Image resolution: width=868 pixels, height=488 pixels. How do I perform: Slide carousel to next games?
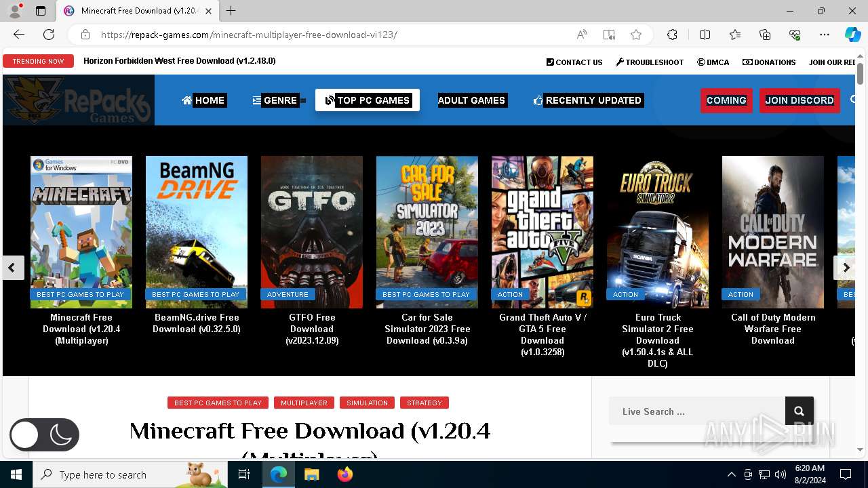pos(846,268)
